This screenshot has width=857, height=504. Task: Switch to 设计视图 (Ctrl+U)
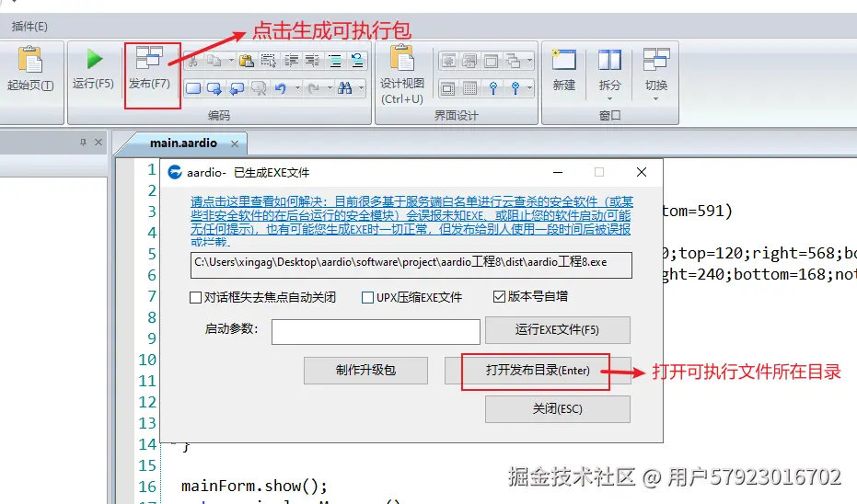click(x=402, y=74)
